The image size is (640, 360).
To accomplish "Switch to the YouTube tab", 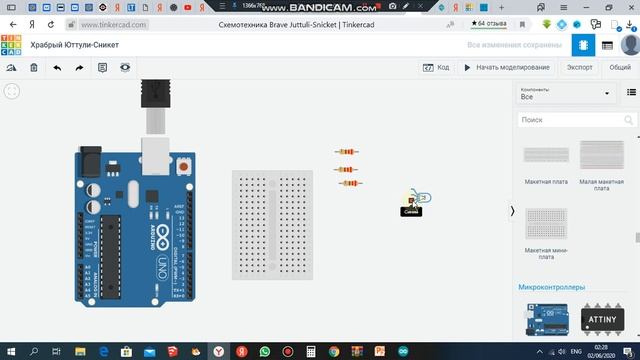I will pos(188,7).
